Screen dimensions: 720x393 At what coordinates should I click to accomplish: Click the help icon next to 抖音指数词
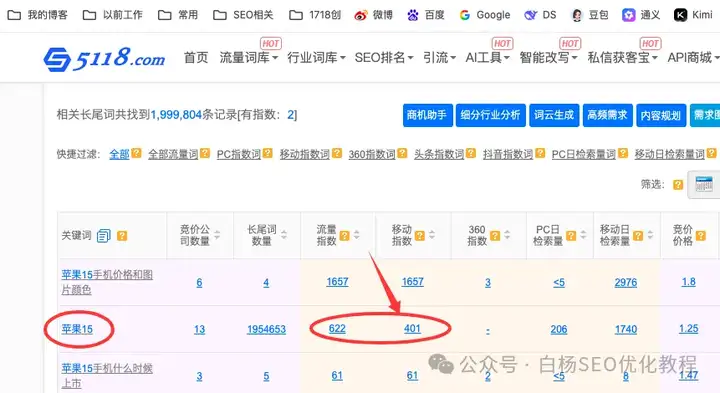pyautogui.click(x=540, y=153)
